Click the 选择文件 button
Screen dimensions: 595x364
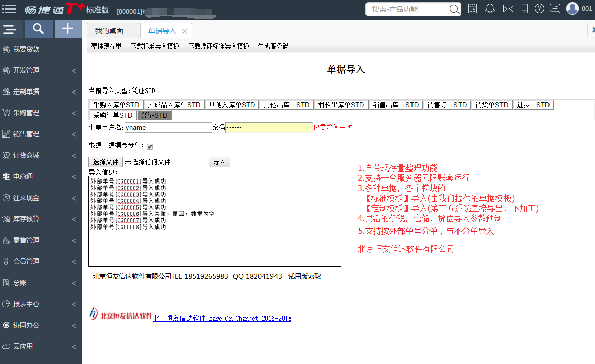tap(106, 162)
